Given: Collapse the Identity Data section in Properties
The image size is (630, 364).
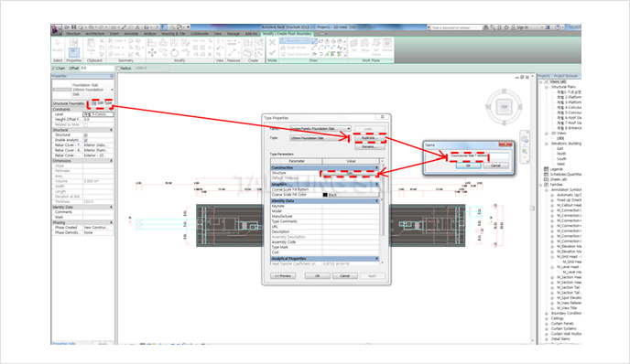Looking at the screenshot, I should [112, 207].
